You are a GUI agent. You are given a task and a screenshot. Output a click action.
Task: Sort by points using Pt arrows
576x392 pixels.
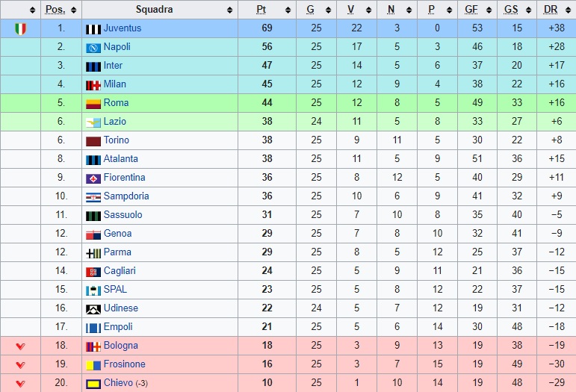pyautogui.click(x=288, y=10)
